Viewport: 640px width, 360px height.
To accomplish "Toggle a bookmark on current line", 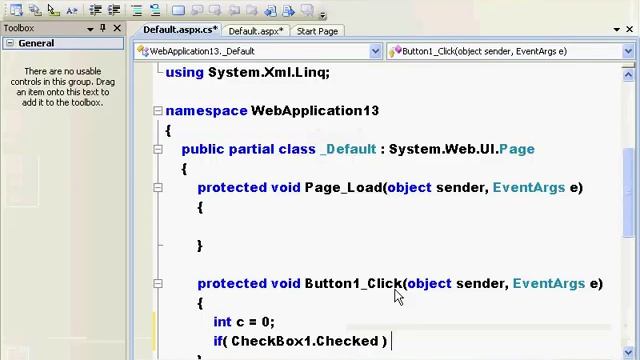I will [178, 10].
